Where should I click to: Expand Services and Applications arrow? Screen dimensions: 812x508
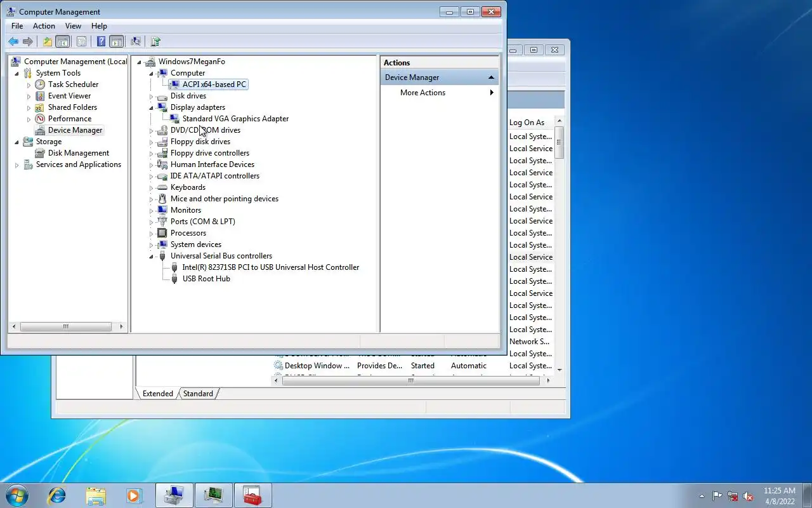point(17,165)
